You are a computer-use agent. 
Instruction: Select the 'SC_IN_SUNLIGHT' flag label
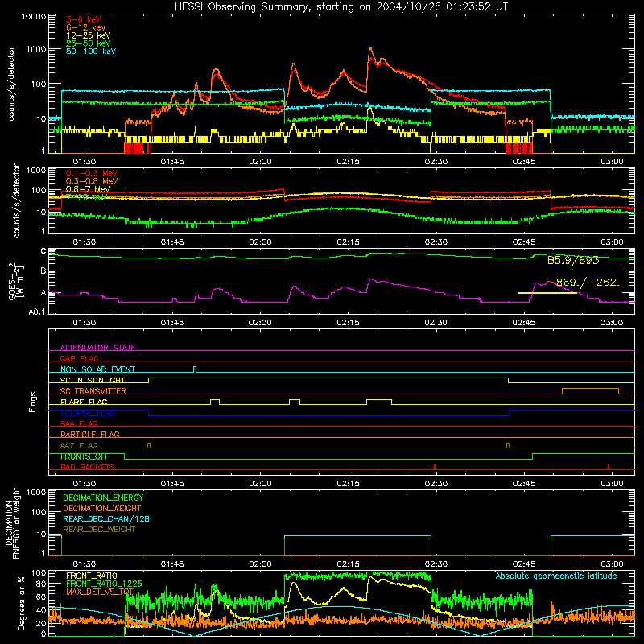pyautogui.click(x=93, y=380)
